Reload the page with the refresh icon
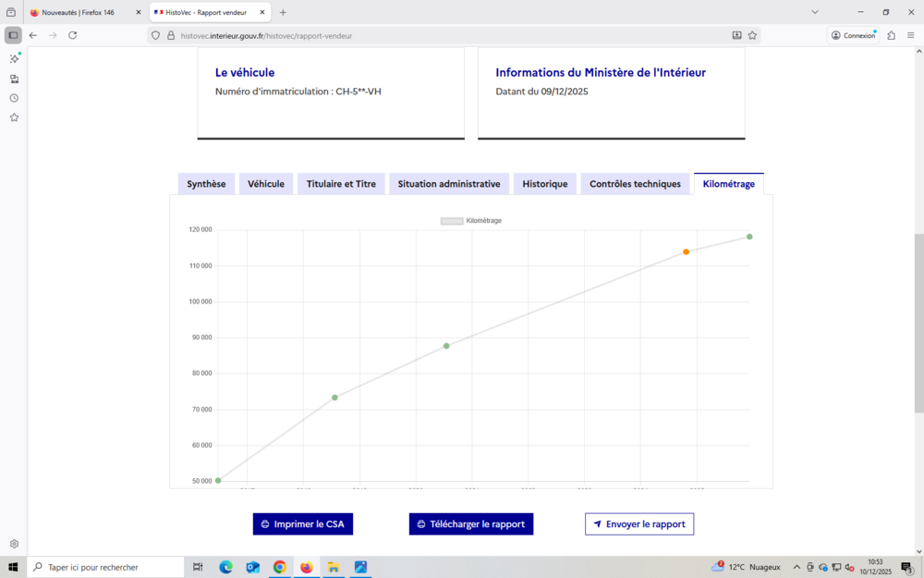The image size is (924, 578). [72, 35]
